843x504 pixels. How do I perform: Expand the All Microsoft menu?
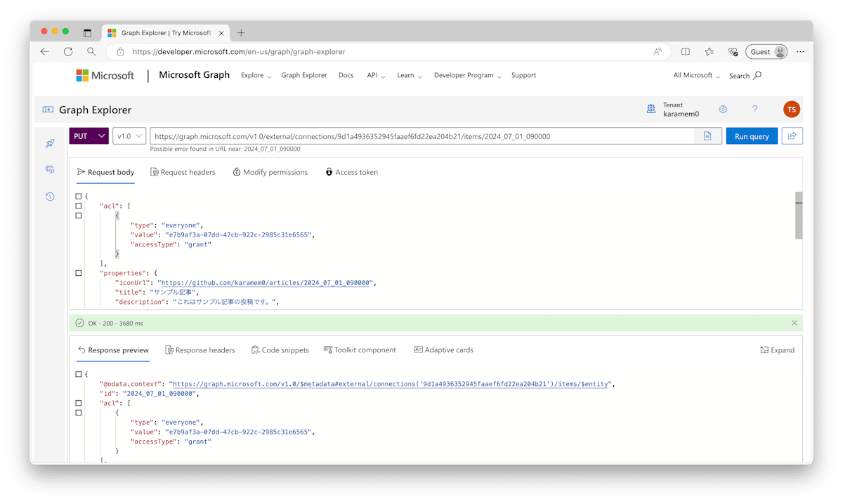click(x=697, y=75)
